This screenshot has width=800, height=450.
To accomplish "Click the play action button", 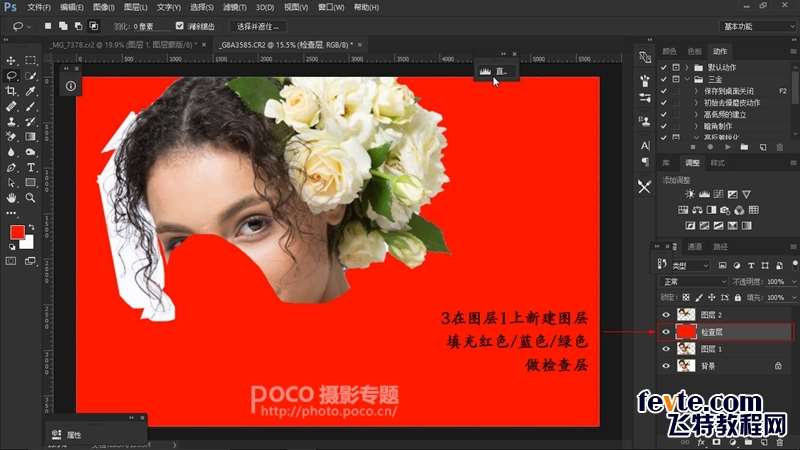I will click(727, 147).
